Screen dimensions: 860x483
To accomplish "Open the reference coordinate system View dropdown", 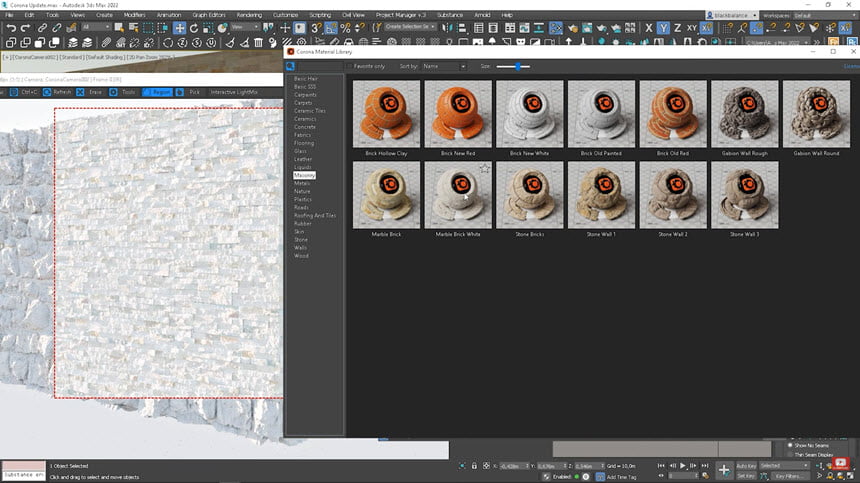I will point(245,27).
